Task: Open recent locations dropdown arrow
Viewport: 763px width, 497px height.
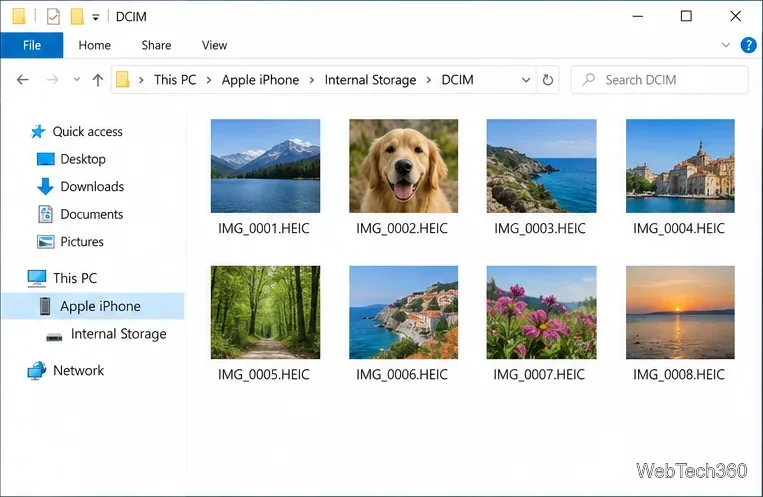Action: (76, 79)
